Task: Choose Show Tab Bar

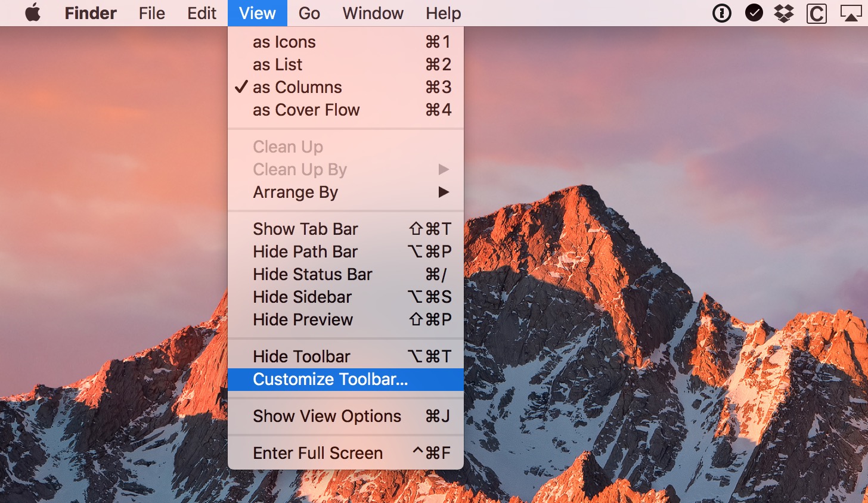Action: point(346,229)
